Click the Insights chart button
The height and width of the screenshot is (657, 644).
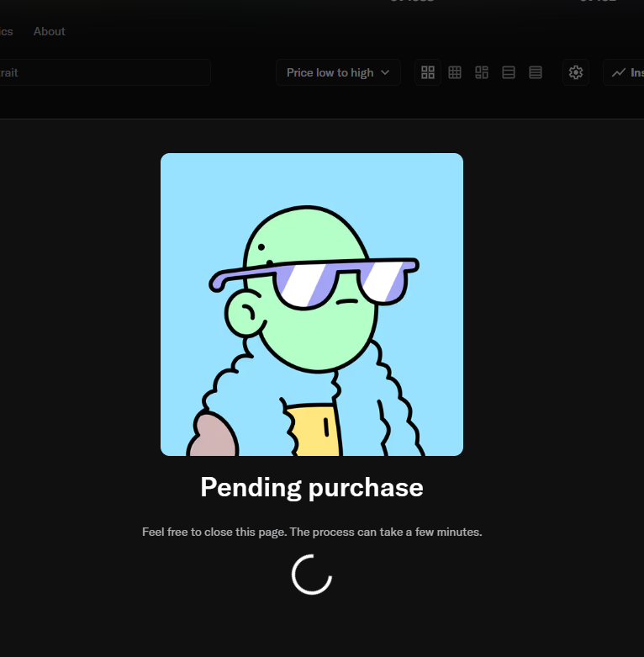click(624, 72)
